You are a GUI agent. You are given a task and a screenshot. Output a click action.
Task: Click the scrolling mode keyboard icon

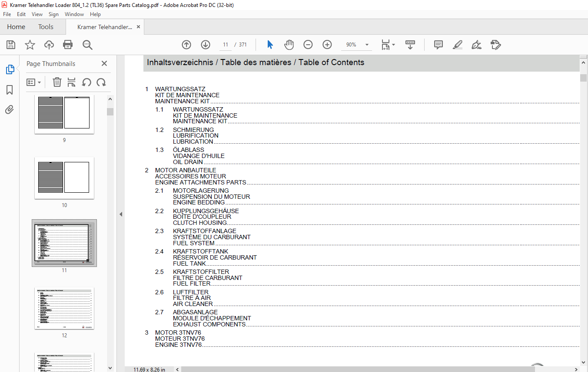pos(410,45)
